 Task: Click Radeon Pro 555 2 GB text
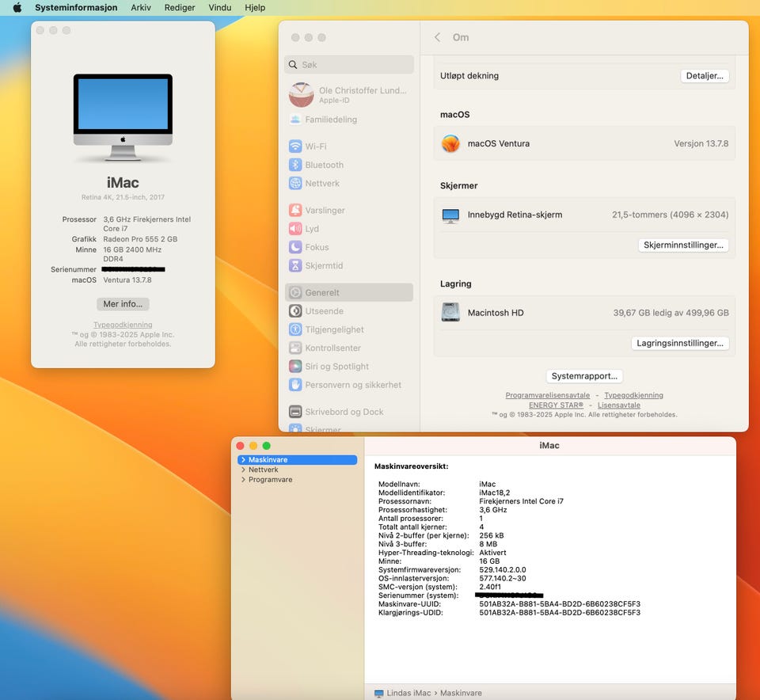tap(140, 239)
